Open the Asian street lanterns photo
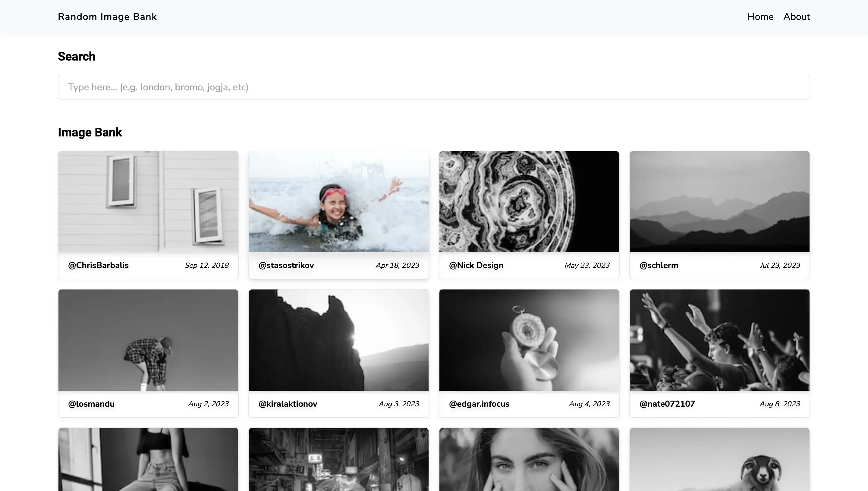The height and width of the screenshot is (491, 868). pyautogui.click(x=339, y=460)
